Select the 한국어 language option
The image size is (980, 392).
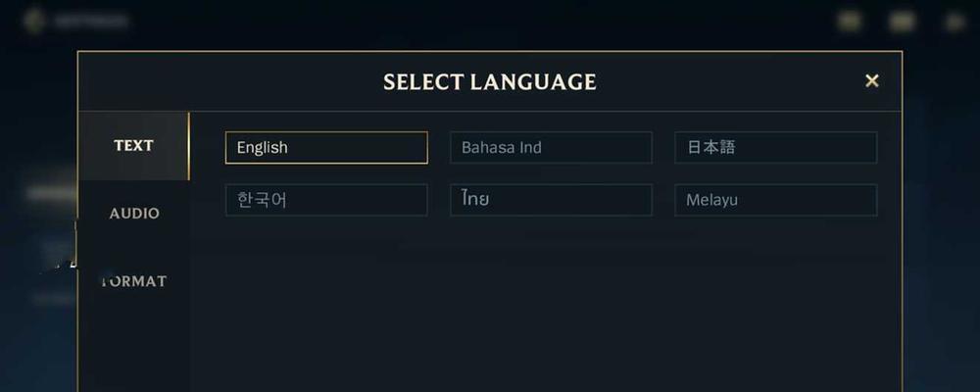326,200
